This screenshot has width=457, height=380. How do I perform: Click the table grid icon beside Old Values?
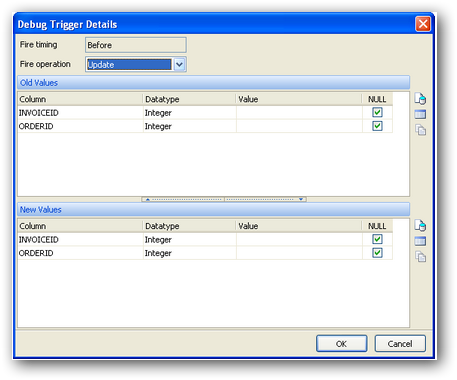[x=420, y=114]
